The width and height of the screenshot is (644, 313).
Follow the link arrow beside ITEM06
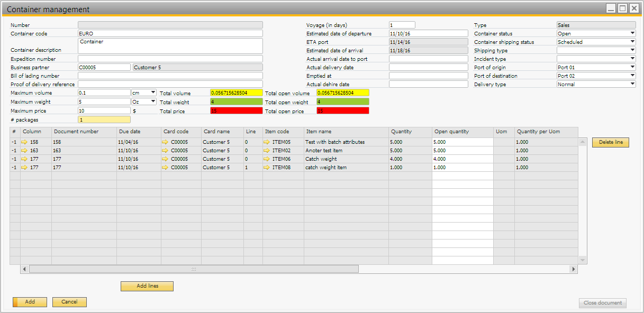(266, 159)
